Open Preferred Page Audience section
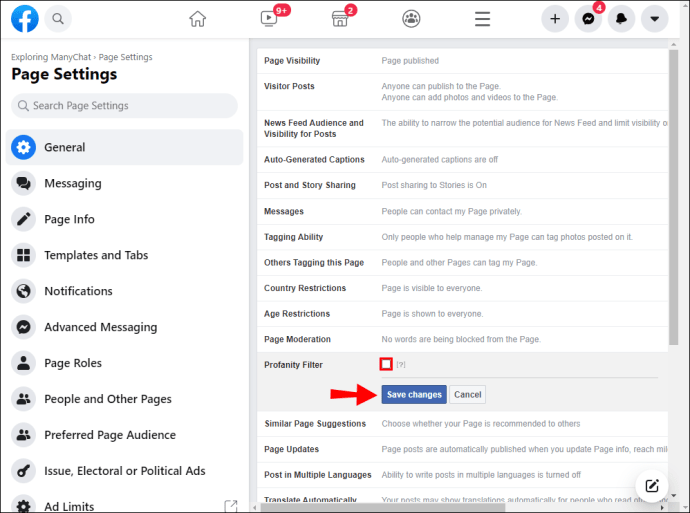The width and height of the screenshot is (690, 513). pyautogui.click(x=125, y=435)
